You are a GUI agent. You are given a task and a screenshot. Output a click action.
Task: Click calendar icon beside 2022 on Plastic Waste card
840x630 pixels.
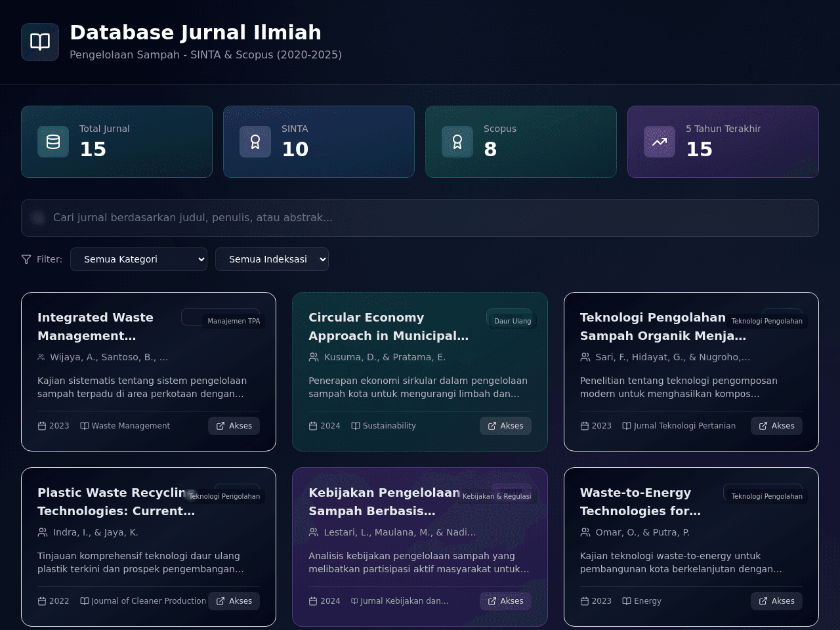pyautogui.click(x=42, y=601)
